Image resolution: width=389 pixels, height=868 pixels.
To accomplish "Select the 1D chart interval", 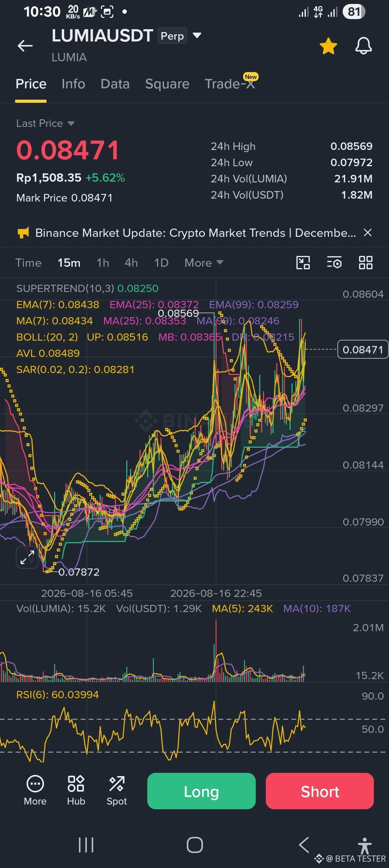I will [161, 263].
